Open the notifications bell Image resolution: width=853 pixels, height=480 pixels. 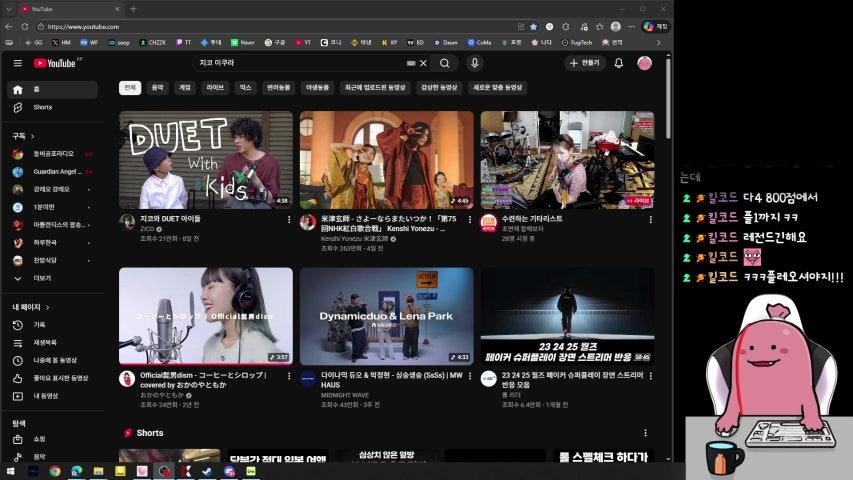[619, 63]
